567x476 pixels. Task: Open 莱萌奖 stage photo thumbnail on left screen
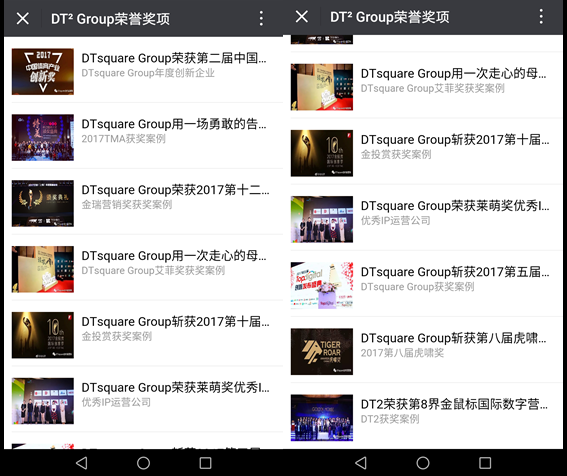pos(43,401)
